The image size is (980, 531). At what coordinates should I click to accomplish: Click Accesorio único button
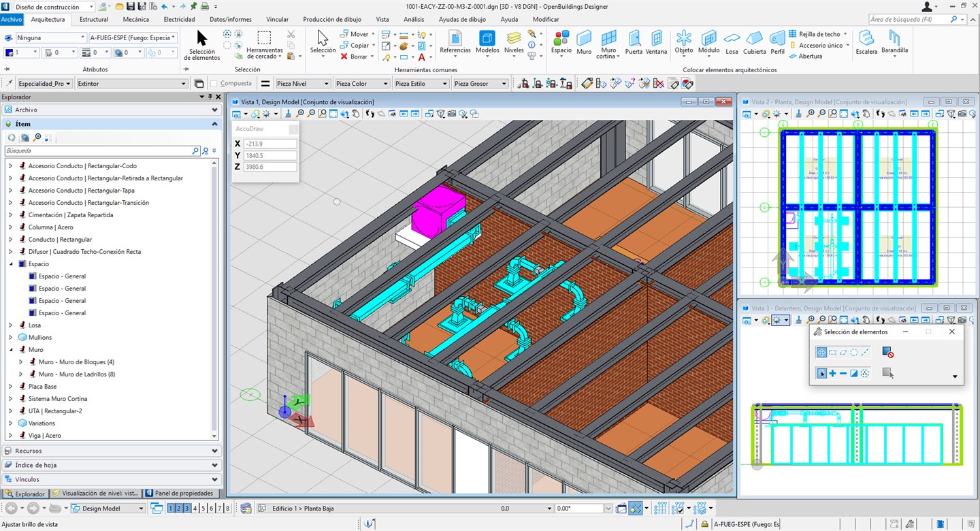[x=819, y=46]
